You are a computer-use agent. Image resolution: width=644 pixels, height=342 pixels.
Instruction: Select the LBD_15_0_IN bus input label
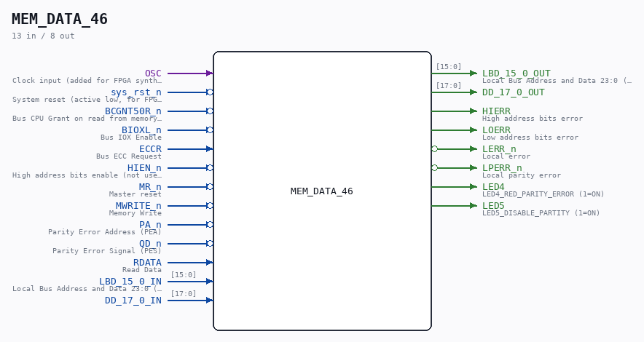point(130,282)
